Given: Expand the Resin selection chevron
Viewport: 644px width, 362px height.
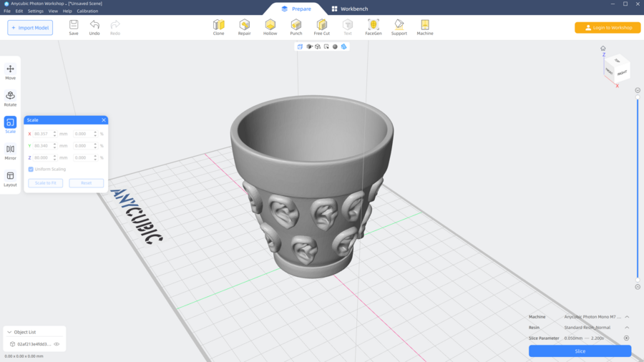Looking at the screenshot, I should (x=627, y=328).
